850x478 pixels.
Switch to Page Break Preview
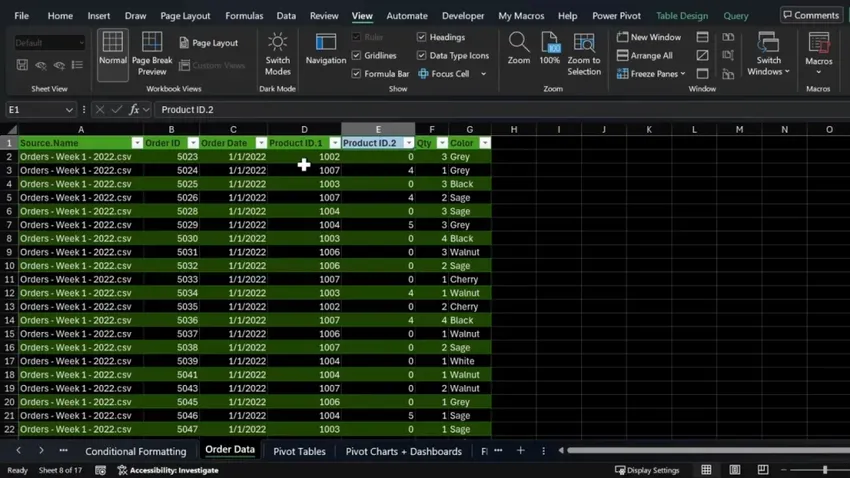(x=152, y=54)
